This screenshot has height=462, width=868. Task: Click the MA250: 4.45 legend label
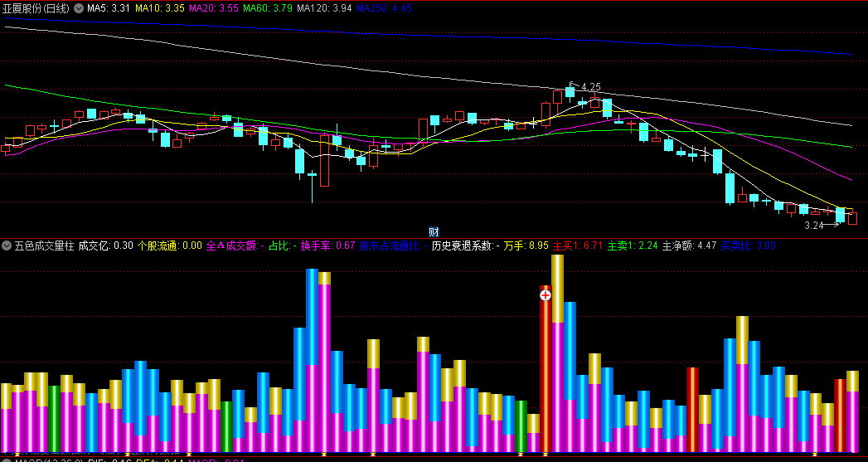tap(384, 8)
